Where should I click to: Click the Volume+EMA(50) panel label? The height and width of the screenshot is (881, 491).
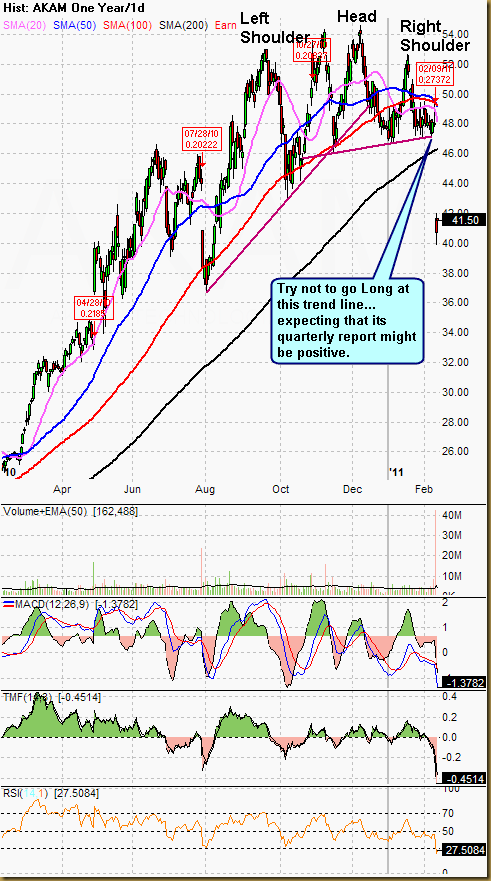[x=70, y=511]
